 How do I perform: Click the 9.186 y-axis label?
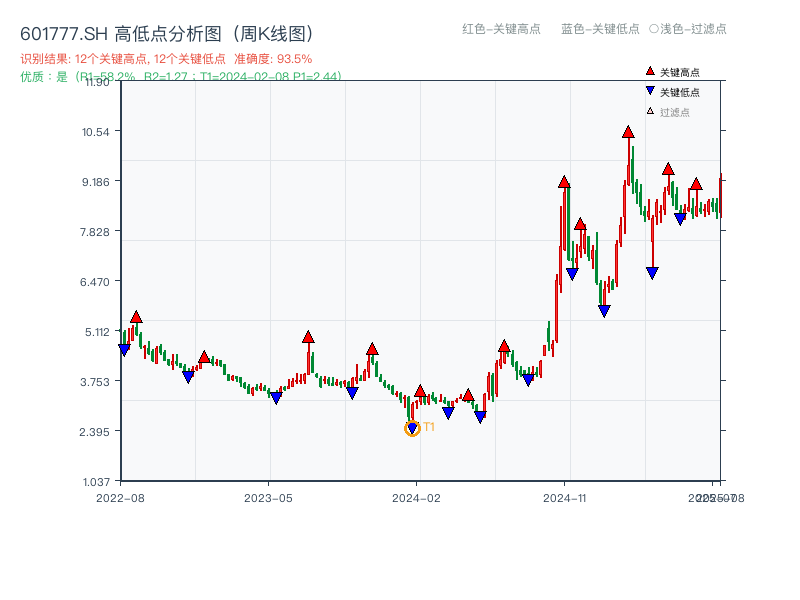pyautogui.click(x=95, y=182)
